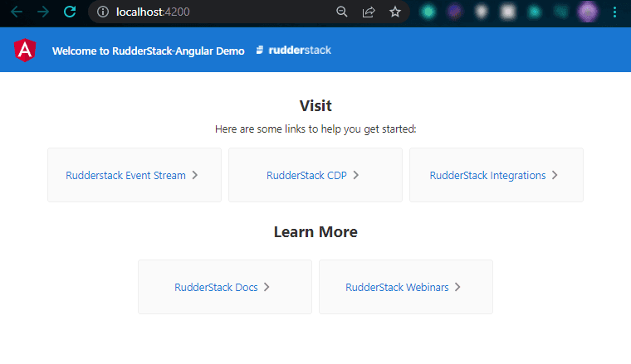Click the rudderstack logo in the header
Viewport: 631px width, 364px height.
click(x=294, y=51)
